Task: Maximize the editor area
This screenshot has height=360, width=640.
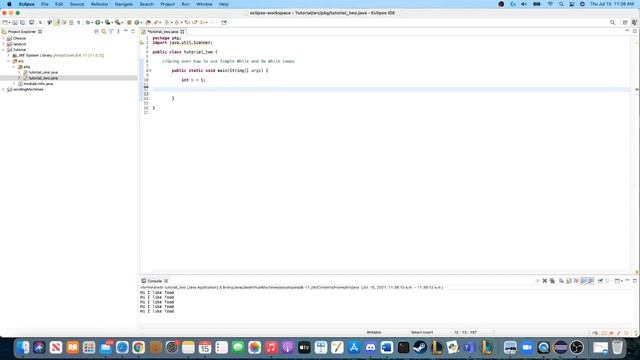Action: (x=635, y=31)
